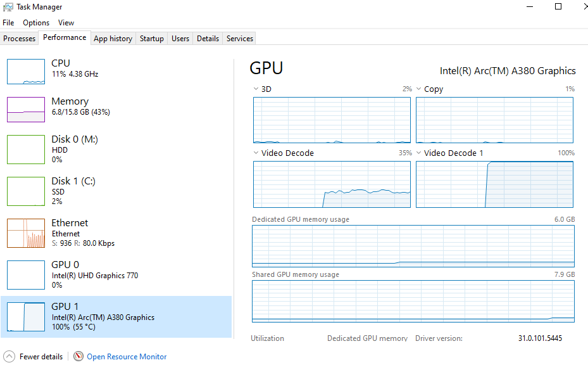Select the CPU usage thumbnail graph

coord(26,72)
